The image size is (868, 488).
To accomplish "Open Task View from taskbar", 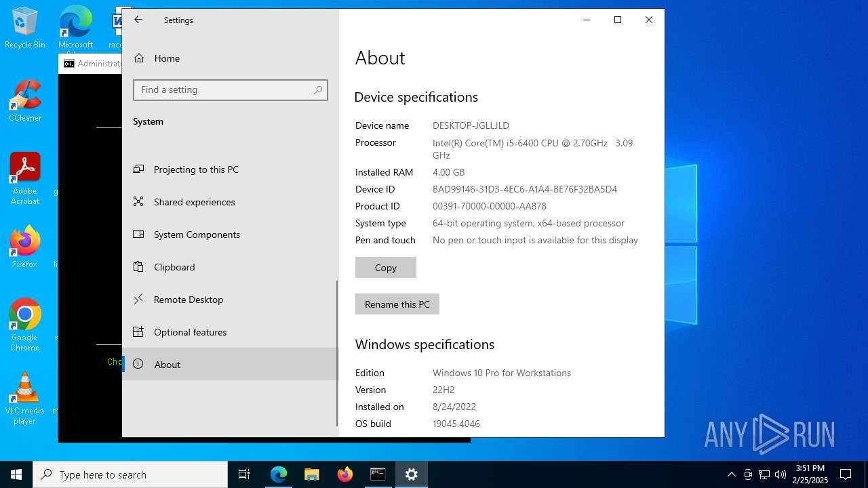I will (244, 474).
